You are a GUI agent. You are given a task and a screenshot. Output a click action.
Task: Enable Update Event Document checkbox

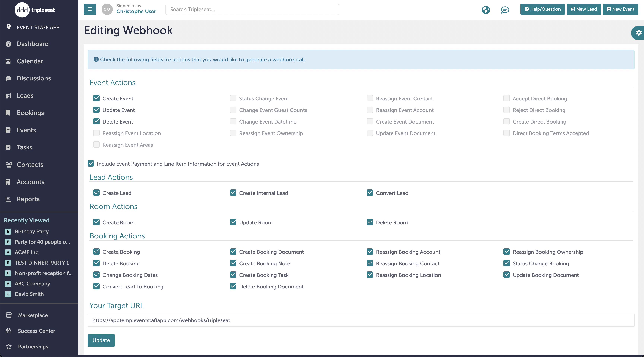(x=370, y=133)
